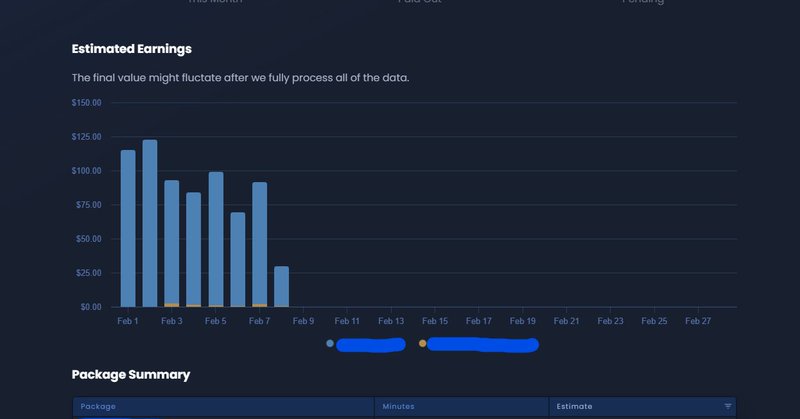This screenshot has width=800, height=419.
Task: Click the 'Feb 15' date label
Action: tap(435, 321)
